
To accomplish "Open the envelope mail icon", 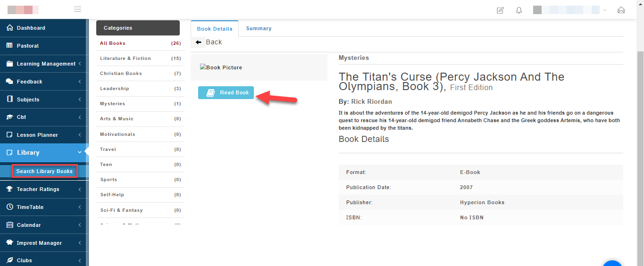I will point(621,10).
